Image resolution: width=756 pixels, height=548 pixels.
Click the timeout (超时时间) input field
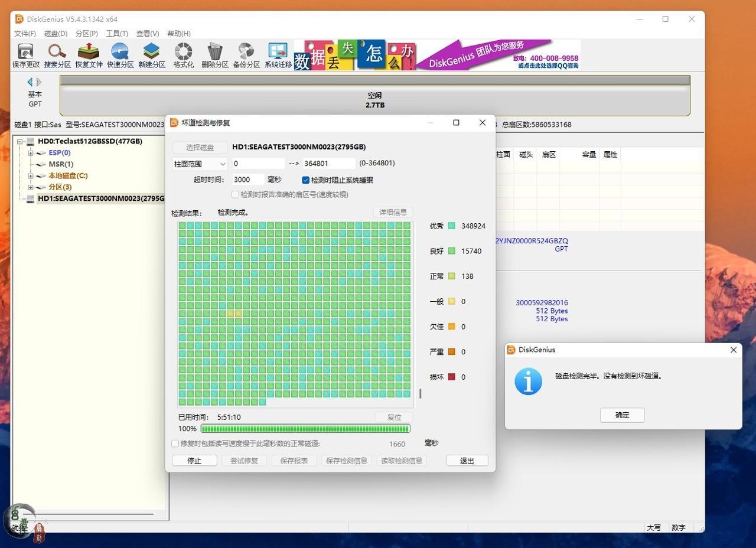247,180
